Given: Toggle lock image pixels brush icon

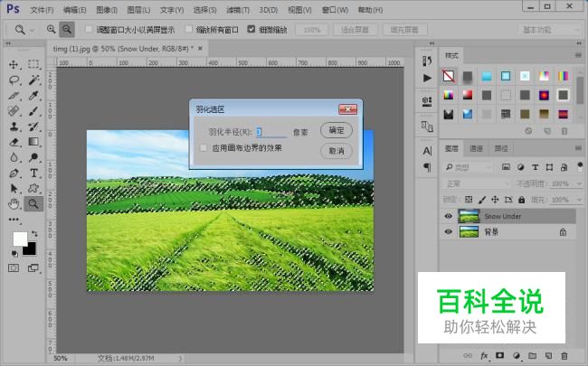Looking at the screenshot, I should 482,200.
